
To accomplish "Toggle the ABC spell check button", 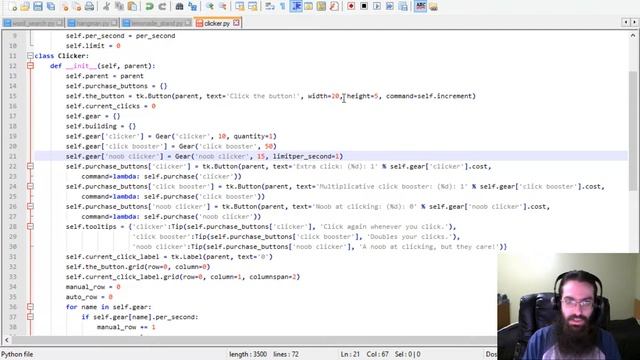I will (420, 6).
